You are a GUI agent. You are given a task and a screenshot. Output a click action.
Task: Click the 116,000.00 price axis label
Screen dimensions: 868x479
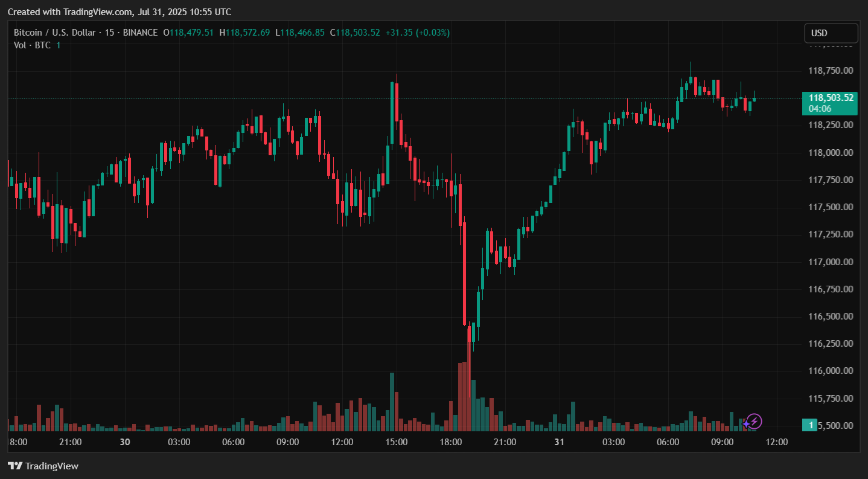coord(831,371)
